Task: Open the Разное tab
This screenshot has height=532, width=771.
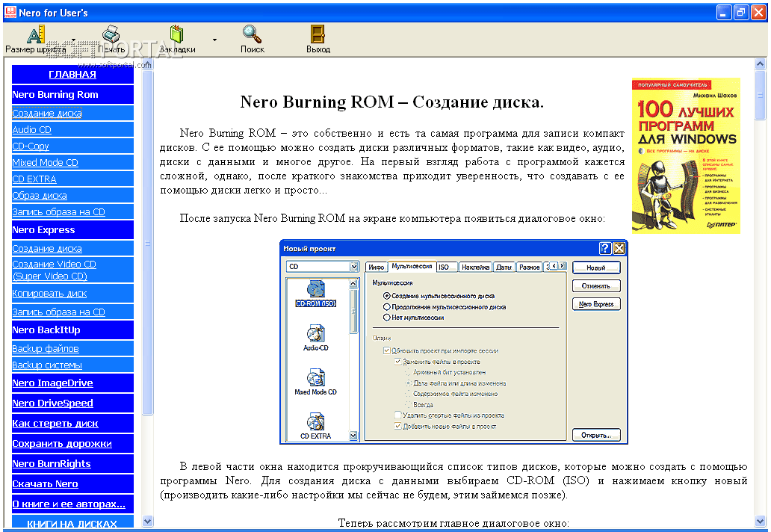Action: point(530,267)
